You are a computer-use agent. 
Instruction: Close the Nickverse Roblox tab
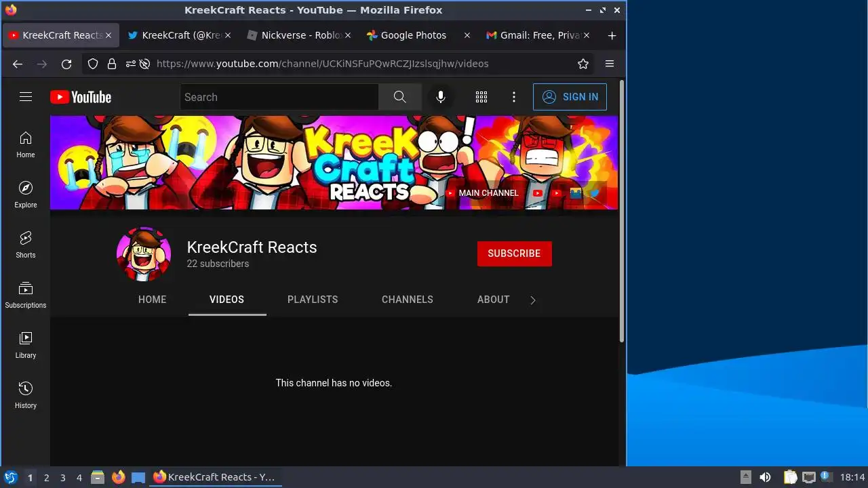pos(347,35)
